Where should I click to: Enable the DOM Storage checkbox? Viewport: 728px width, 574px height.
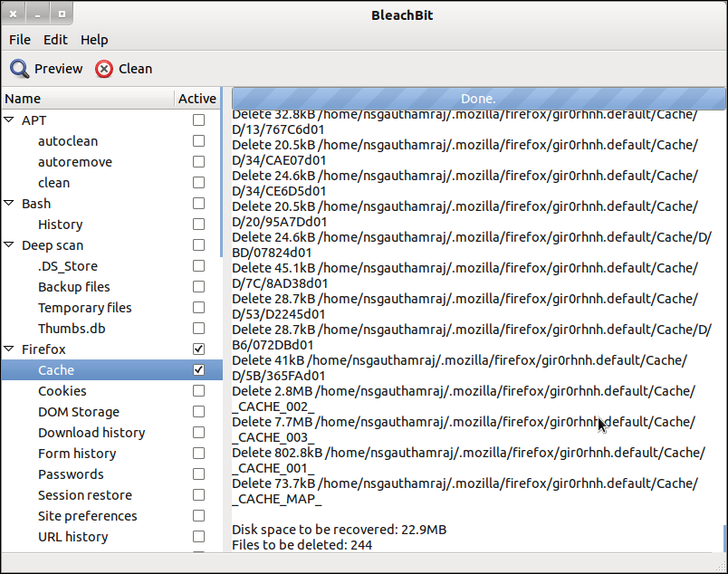(198, 411)
